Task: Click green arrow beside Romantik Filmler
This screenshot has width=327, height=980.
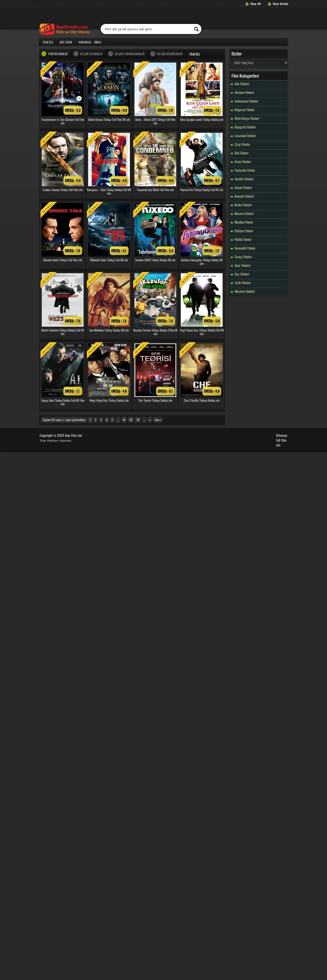Action: 232,248
